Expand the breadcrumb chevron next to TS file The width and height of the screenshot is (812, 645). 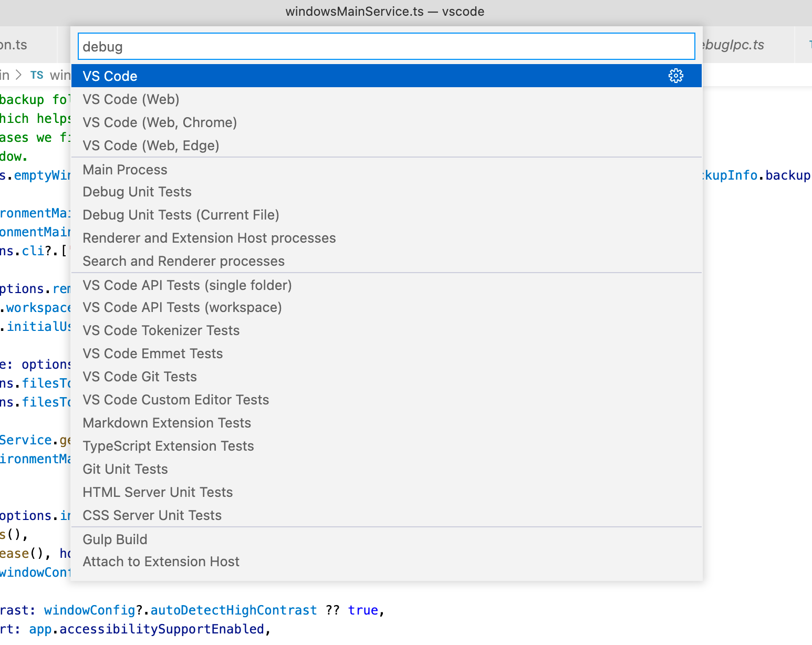click(x=19, y=75)
